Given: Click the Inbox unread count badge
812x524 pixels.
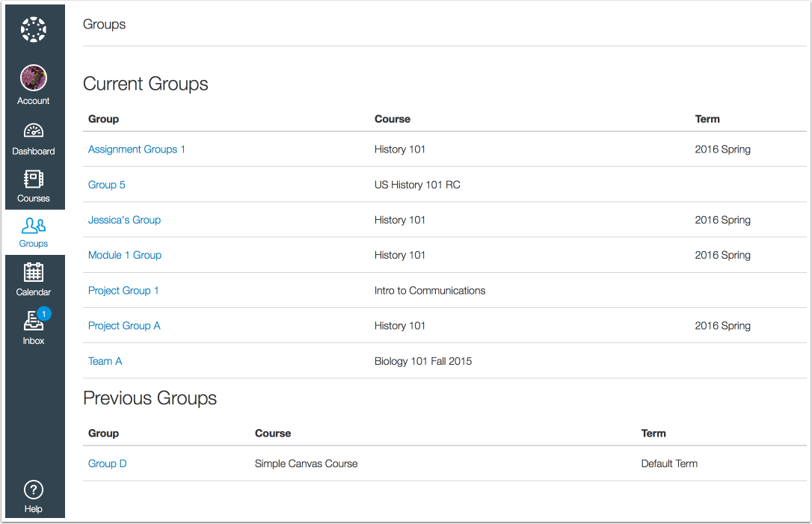Looking at the screenshot, I should [43, 313].
